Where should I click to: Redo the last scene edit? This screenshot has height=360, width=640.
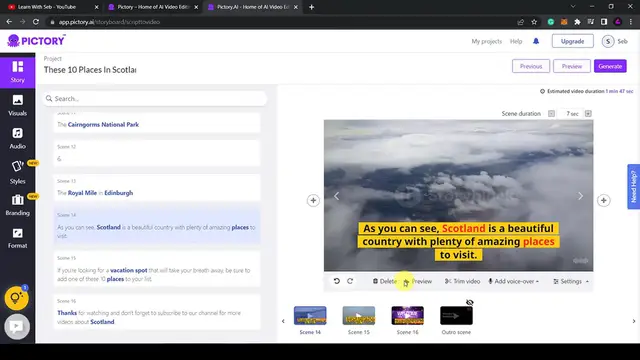pyautogui.click(x=350, y=281)
